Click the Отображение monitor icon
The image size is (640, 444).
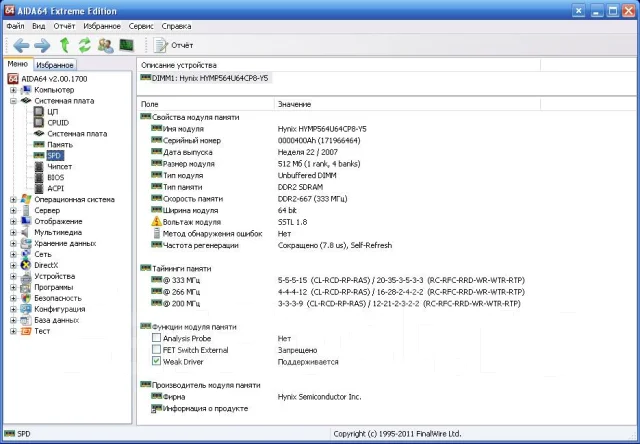26,221
